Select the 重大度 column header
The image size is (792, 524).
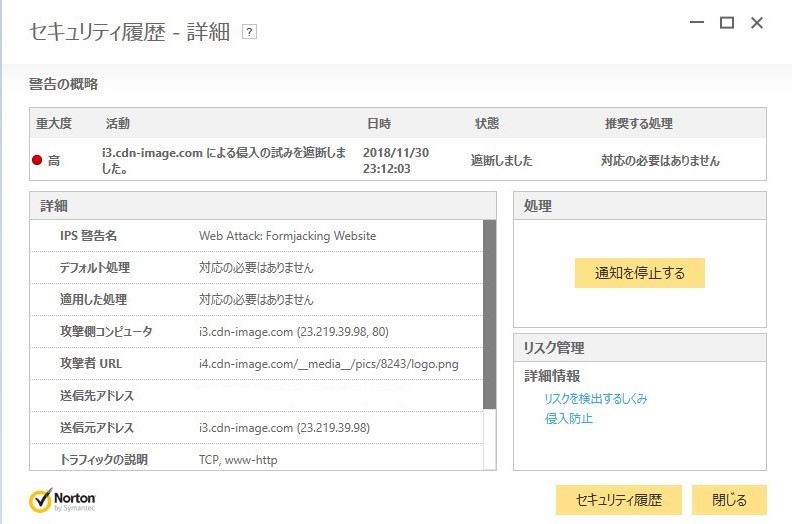coord(54,124)
